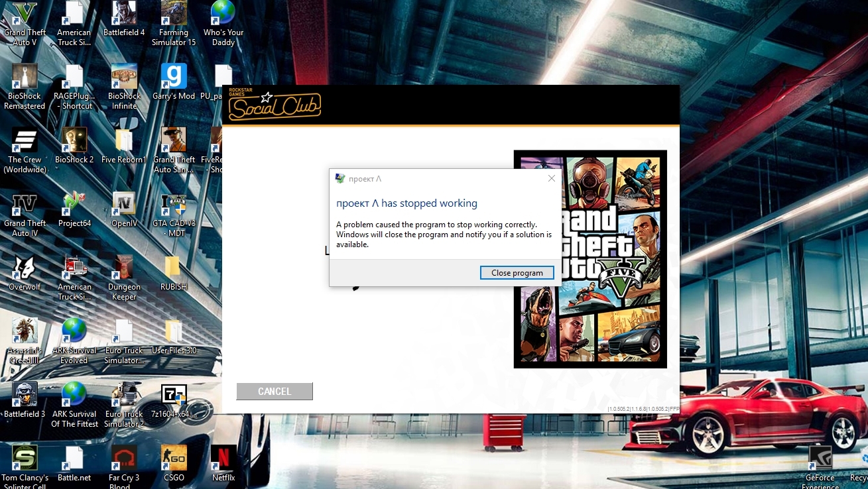Click the Battlefield 3 desktop icon

pos(25,400)
